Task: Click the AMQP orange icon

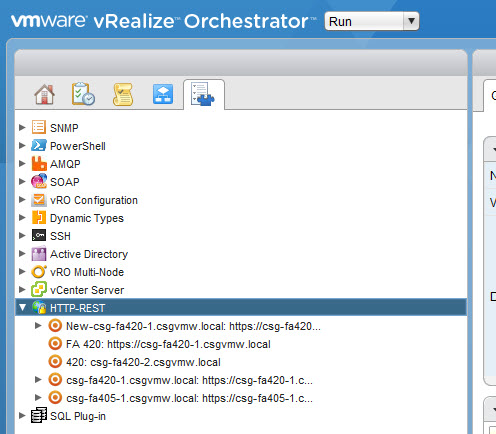Action: [x=39, y=163]
